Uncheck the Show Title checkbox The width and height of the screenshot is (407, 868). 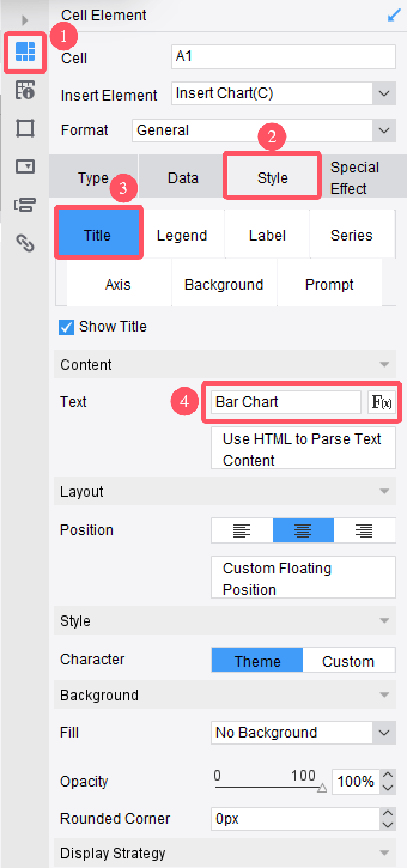pos(66,327)
